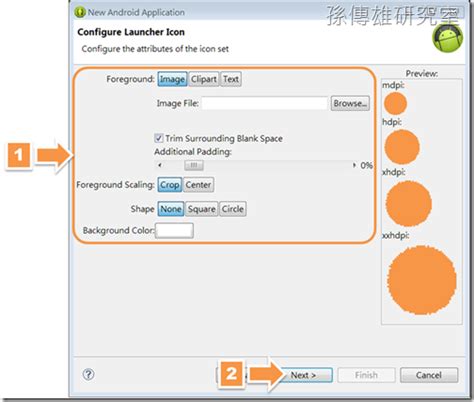Image resolution: width=474 pixels, height=402 pixels.
Task: Click the hdpi preview icon
Action: (402, 147)
